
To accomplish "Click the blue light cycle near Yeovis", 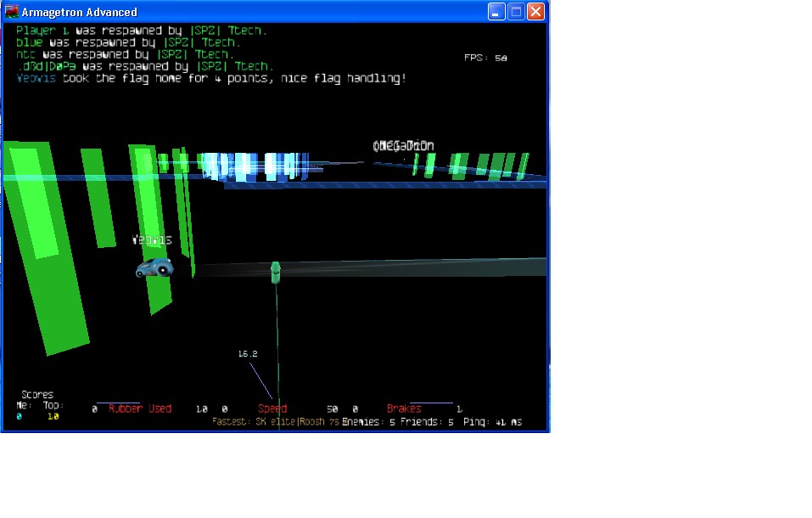I will tap(154, 267).
